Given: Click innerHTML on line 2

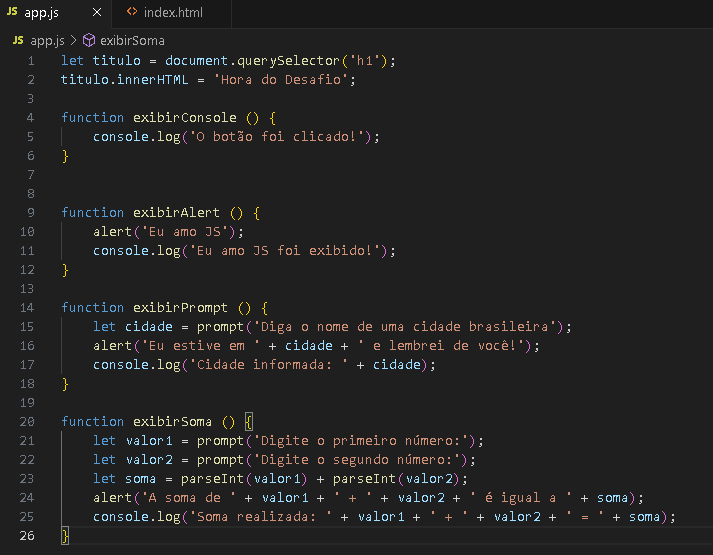Looking at the screenshot, I should 152,80.
